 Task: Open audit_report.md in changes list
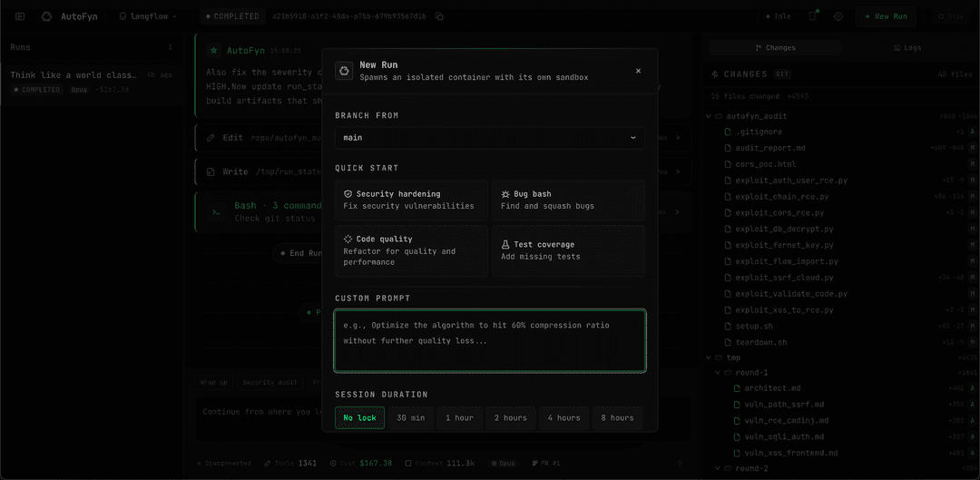pyautogui.click(x=770, y=148)
